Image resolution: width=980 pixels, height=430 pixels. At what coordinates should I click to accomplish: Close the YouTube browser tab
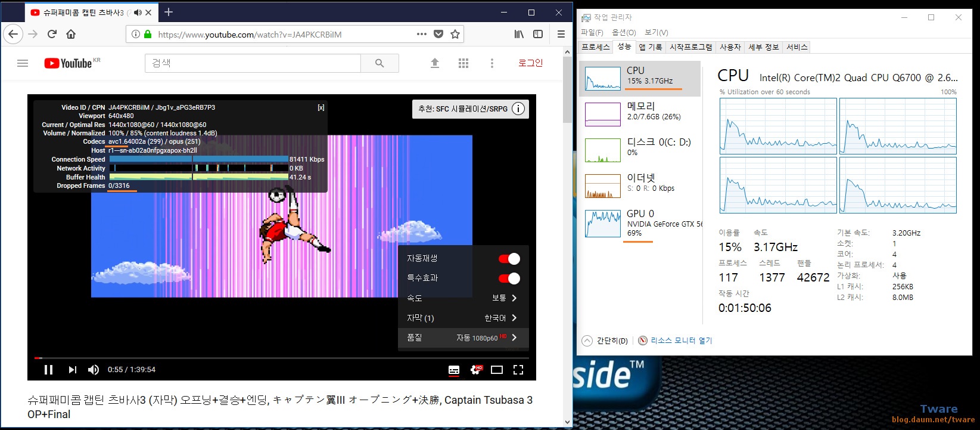coord(148,13)
